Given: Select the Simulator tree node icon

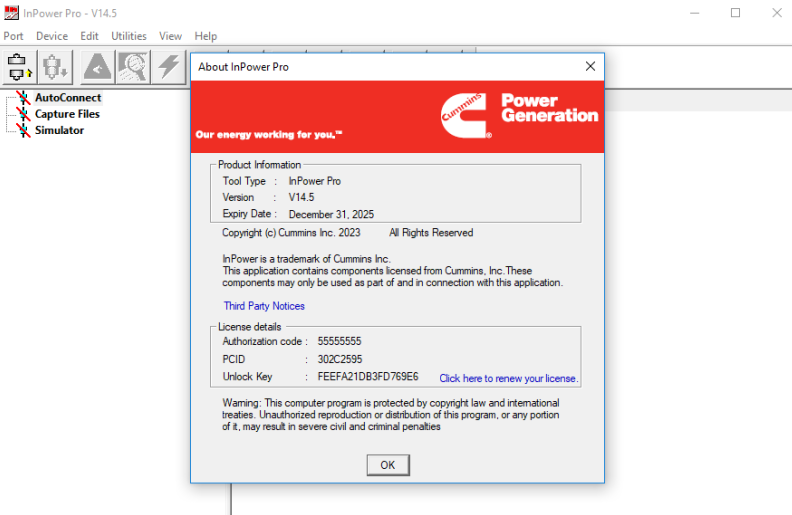Looking at the screenshot, I should (23, 130).
